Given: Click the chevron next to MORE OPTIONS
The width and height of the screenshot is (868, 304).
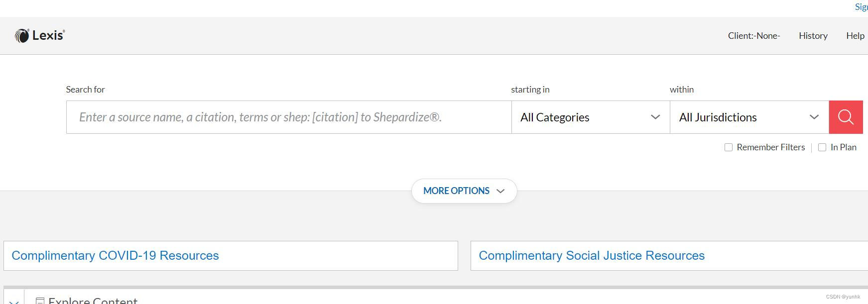Looking at the screenshot, I should tap(500, 191).
